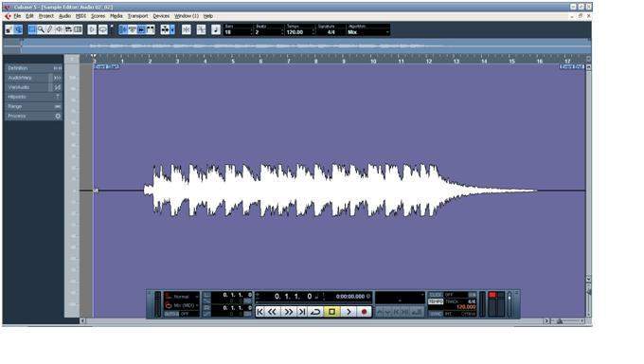Expand the VariAudio inspector section
This screenshot has width=644, height=364.
tap(34, 87)
